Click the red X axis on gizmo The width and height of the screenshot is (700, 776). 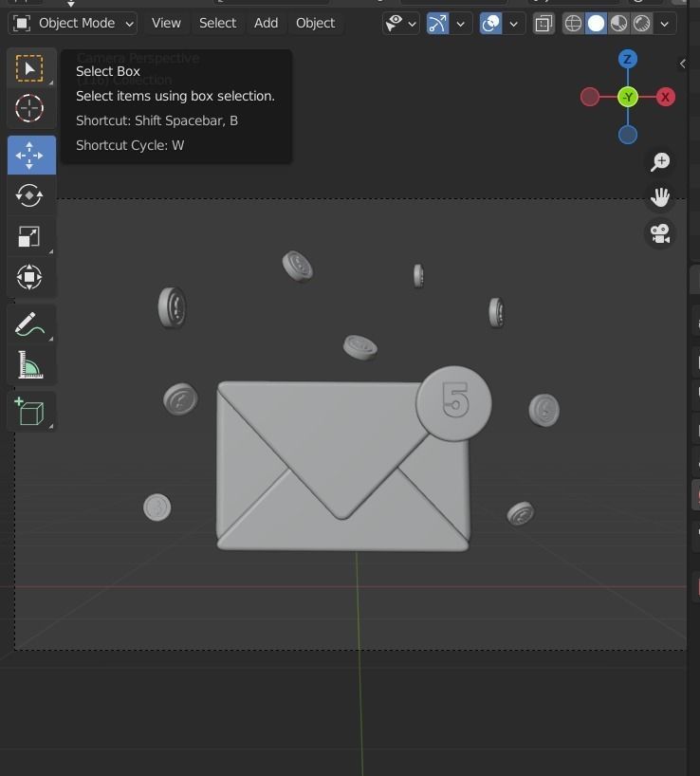pos(665,97)
